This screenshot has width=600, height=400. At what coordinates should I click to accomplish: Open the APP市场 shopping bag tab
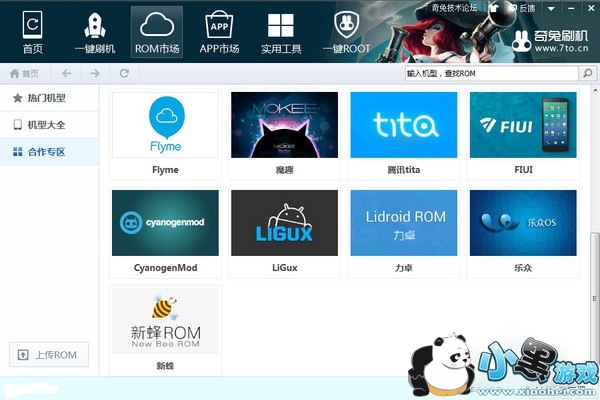pyautogui.click(x=219, y=32)
